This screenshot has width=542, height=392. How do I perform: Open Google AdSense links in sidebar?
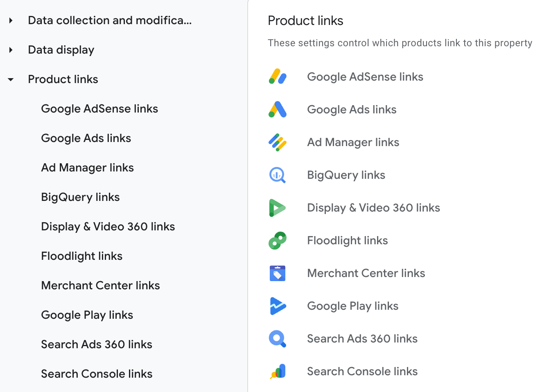point(99,109)
